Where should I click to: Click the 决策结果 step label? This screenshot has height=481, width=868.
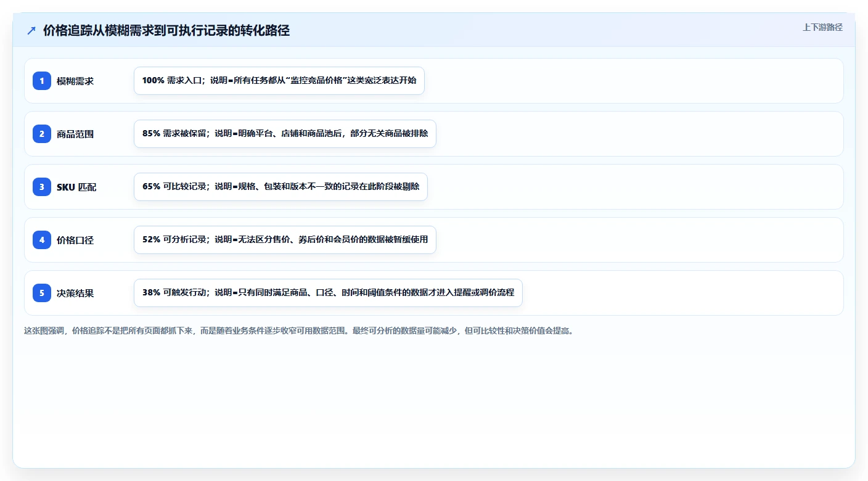(x=75, y=293)
